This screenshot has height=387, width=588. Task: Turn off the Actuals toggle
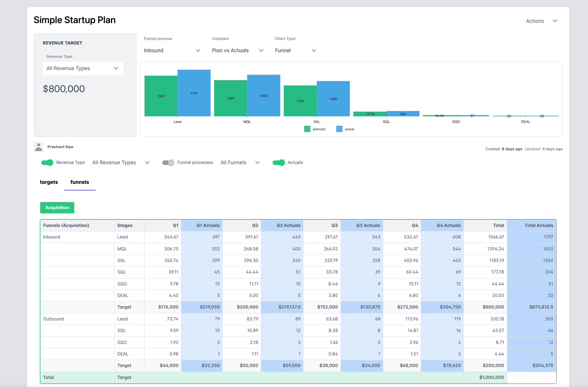(279, 163)
